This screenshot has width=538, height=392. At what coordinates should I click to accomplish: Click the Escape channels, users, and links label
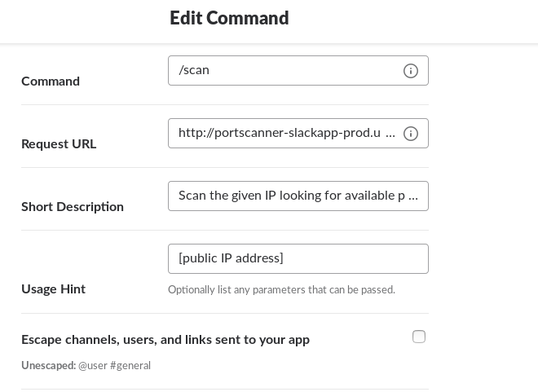pyautogui.click(x=165, y=340)
